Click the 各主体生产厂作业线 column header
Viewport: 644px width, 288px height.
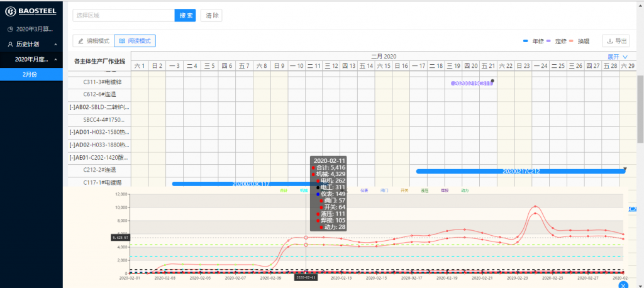coord(99,61)
